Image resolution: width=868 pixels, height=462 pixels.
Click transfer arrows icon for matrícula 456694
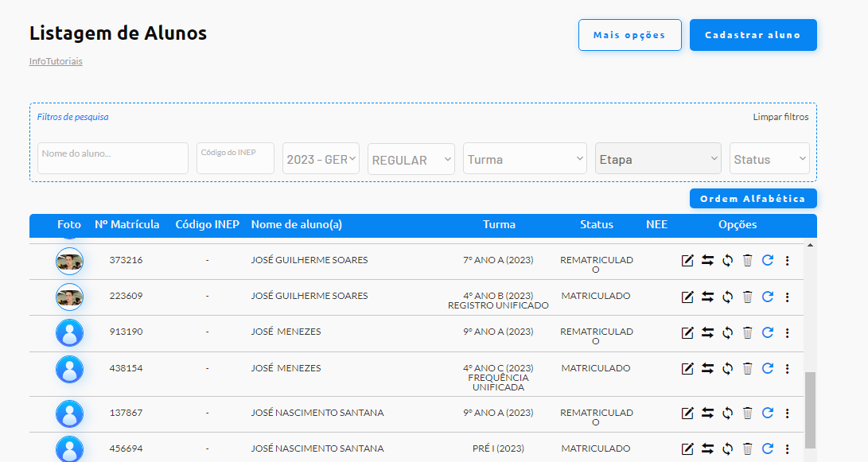[x=707, y=448]
